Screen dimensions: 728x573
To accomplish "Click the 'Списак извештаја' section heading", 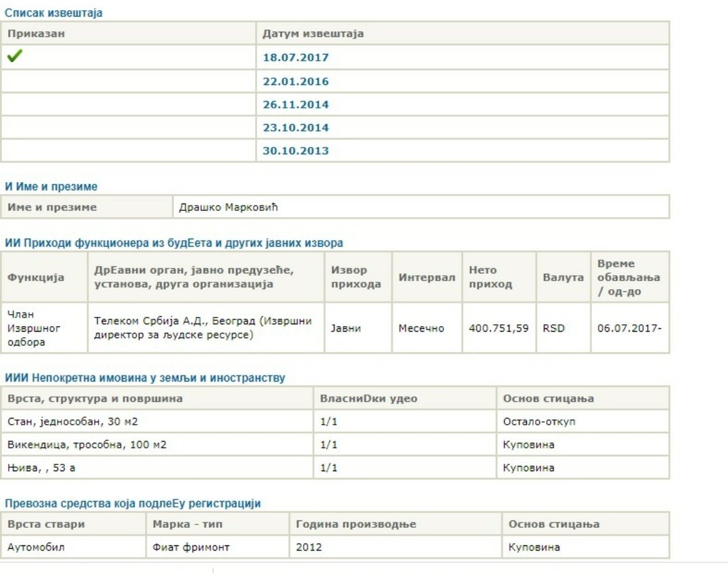I will tap(53, 13).
